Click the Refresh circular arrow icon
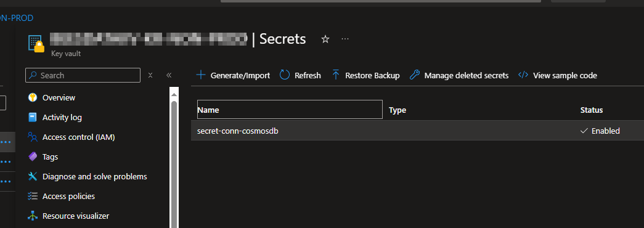Viewport: 644px width, 228px height. click(285, 75)
